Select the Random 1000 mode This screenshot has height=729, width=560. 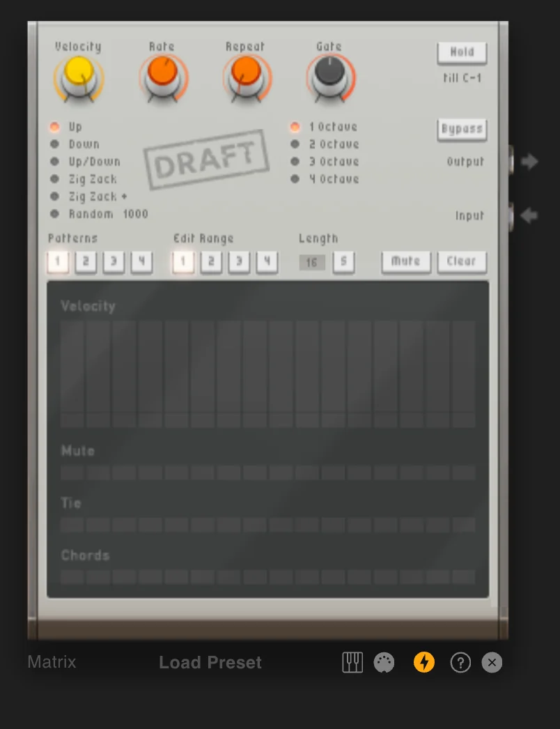tap(54, 214)
